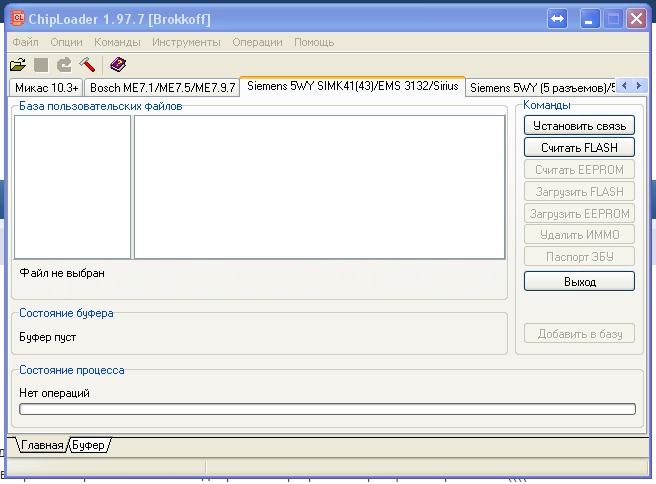The image size is (656, 484).
Task: Click the right user files list pane
Action: [320, 187]
